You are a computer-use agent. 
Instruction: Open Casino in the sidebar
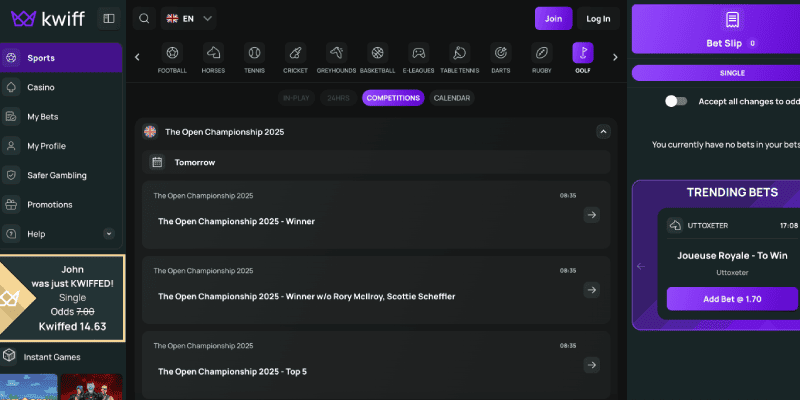pyautogui.click(x=61, y=87)
